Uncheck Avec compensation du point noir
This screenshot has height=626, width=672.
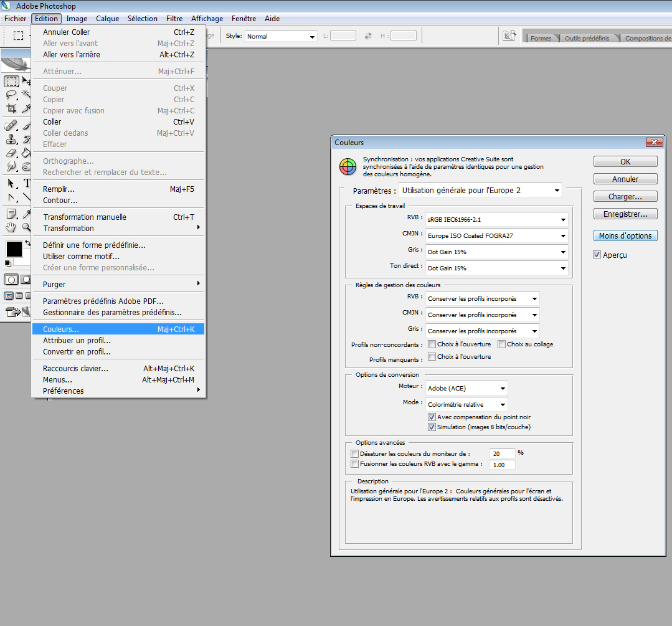[432, 417]
